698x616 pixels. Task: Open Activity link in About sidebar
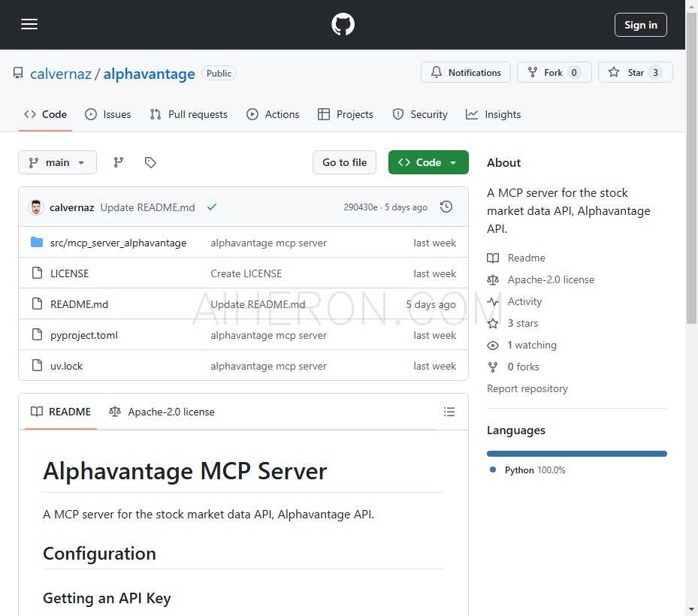pos(515,301)
